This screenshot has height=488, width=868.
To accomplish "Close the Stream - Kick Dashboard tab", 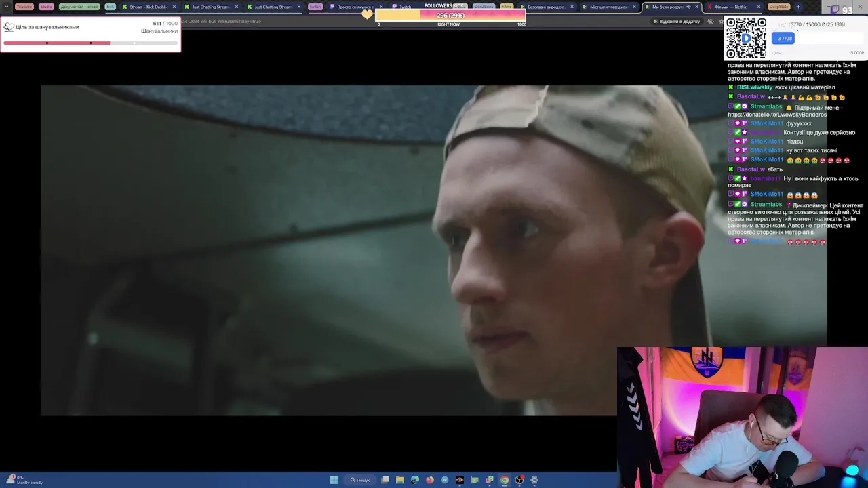I will pos(174,7).
